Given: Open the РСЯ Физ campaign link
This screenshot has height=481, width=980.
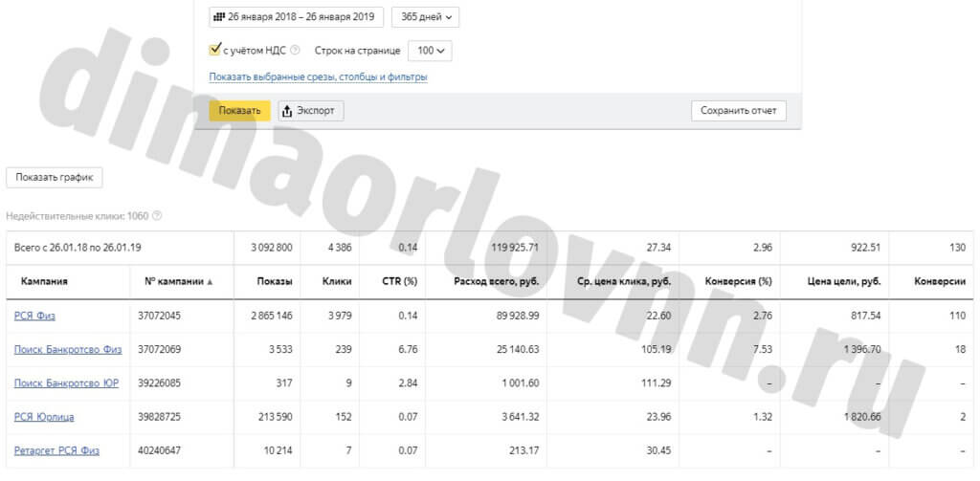Looking at the screenshot, I should [x=34, y=317].
